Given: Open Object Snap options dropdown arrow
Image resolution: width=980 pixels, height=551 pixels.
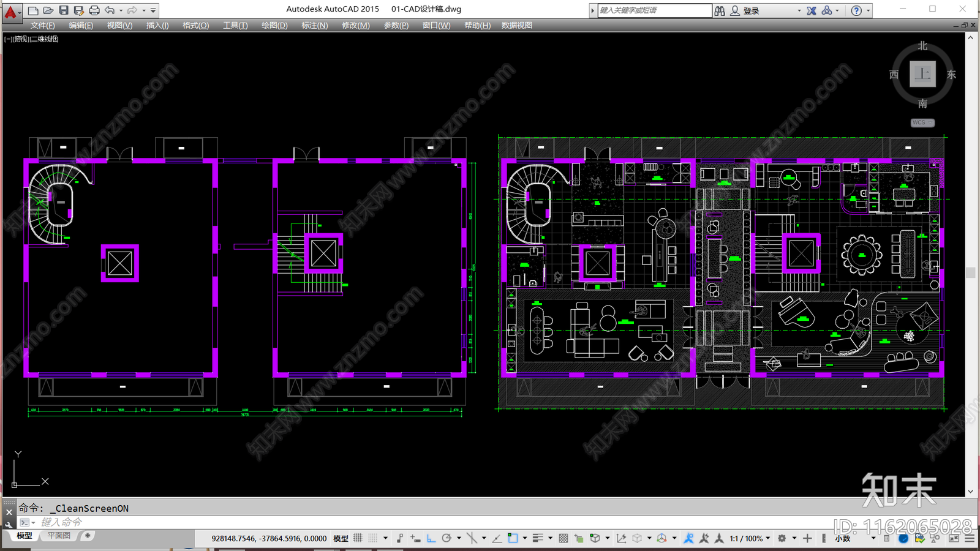Looking at the screenshot, I should [525, 539].
